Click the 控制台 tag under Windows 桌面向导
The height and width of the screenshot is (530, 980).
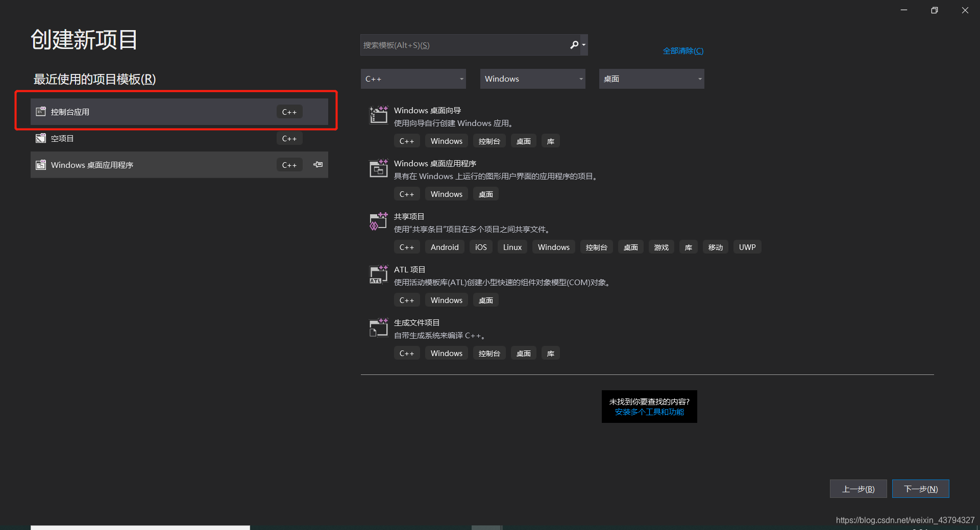(x=489, y=141)
